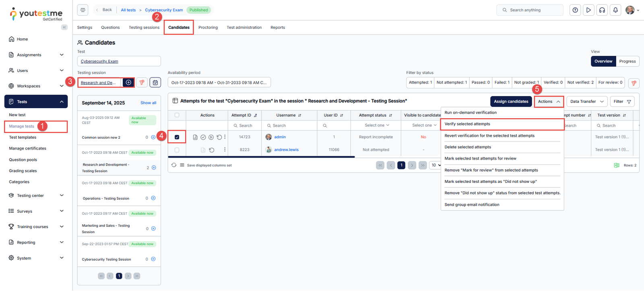Click the Excel export icon near Rows
This screenshot has width=644, height=291.
click(x=616, y=165)
